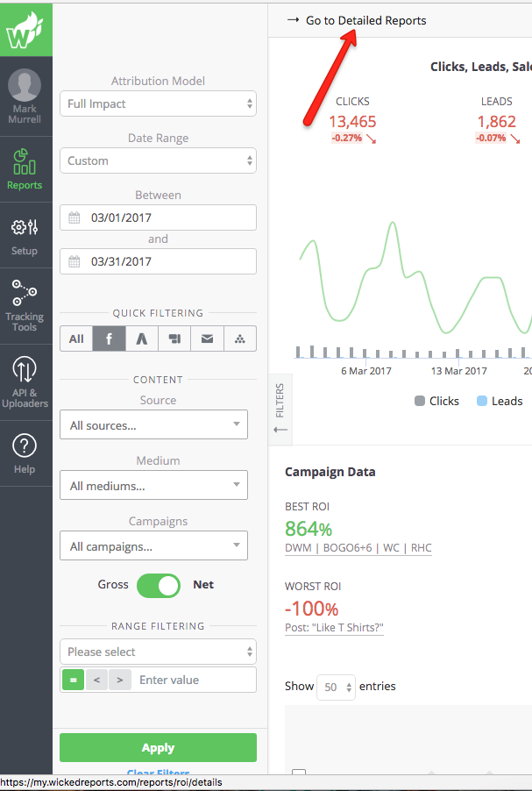Open the Date Range Custom dropdown
The width and height of the screenshot is (532, 791).
point(158,160)
